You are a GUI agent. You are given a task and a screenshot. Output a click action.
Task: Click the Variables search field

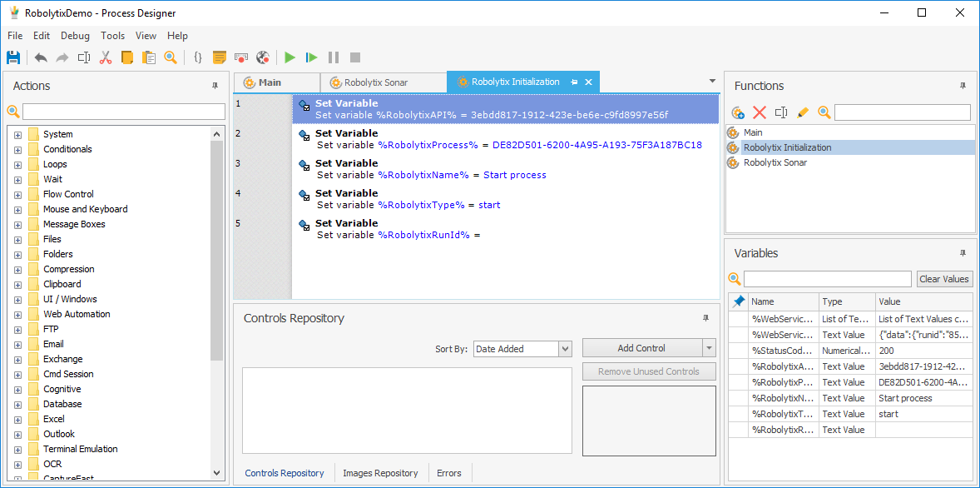coord(828,279)
